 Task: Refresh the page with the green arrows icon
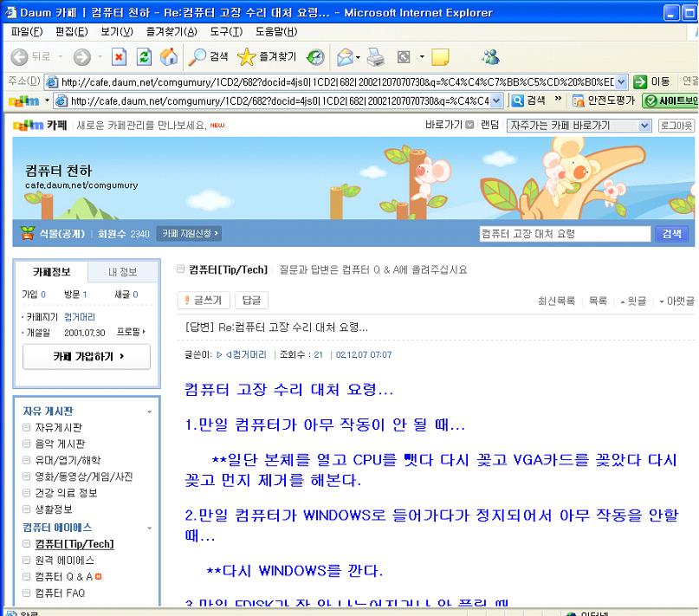144,56
